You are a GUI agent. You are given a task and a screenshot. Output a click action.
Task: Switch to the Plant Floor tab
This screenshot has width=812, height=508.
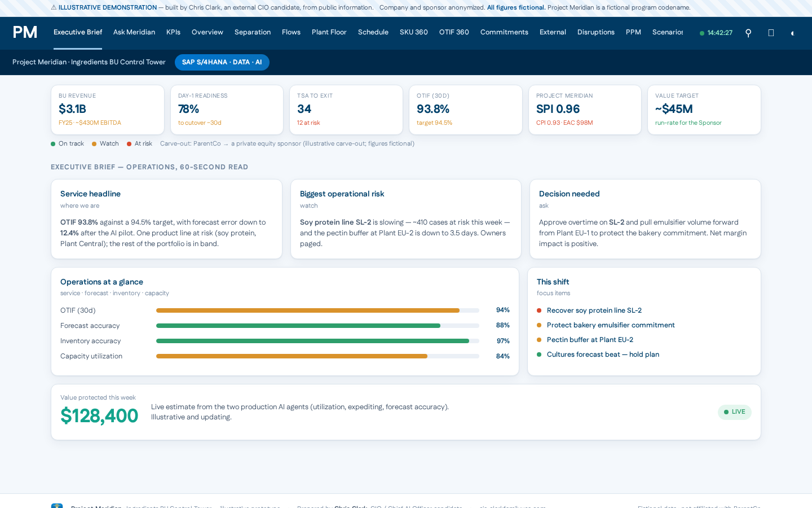(x=329, y=32)
